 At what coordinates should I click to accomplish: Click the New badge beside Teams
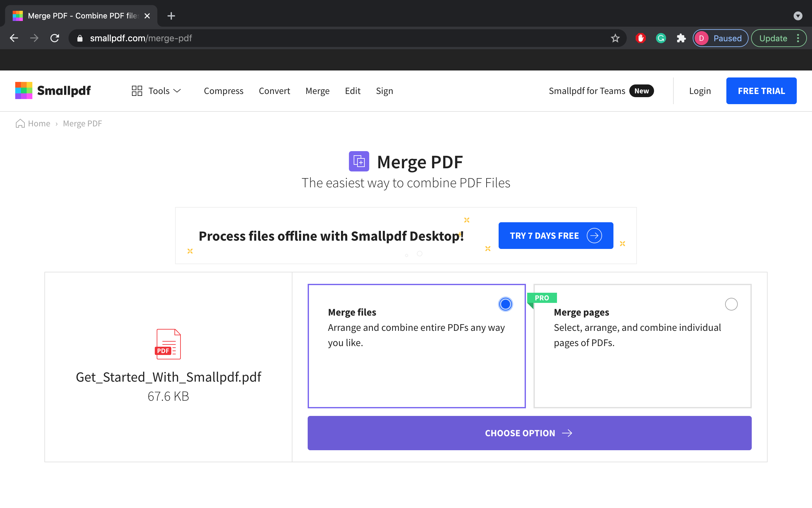coord(641,91)
